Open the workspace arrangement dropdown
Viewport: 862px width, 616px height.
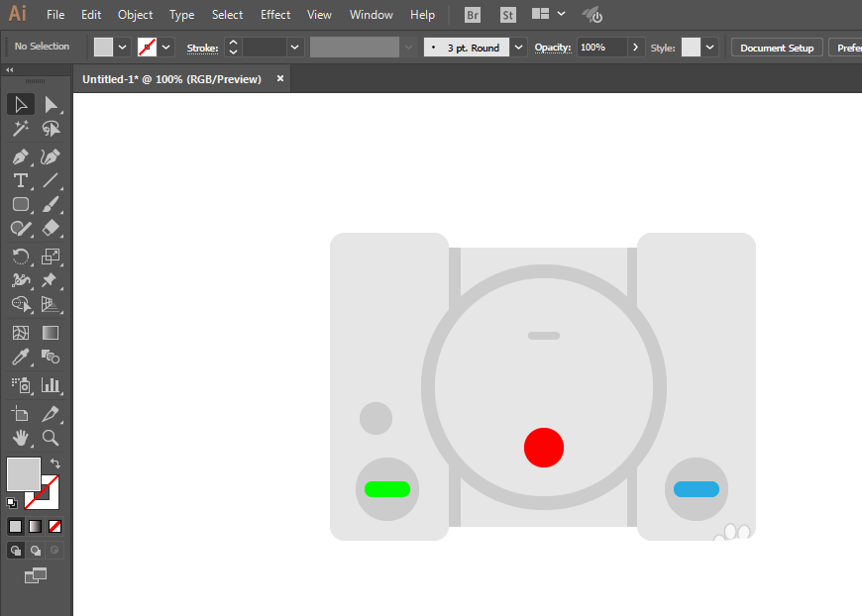click(561, 14)
